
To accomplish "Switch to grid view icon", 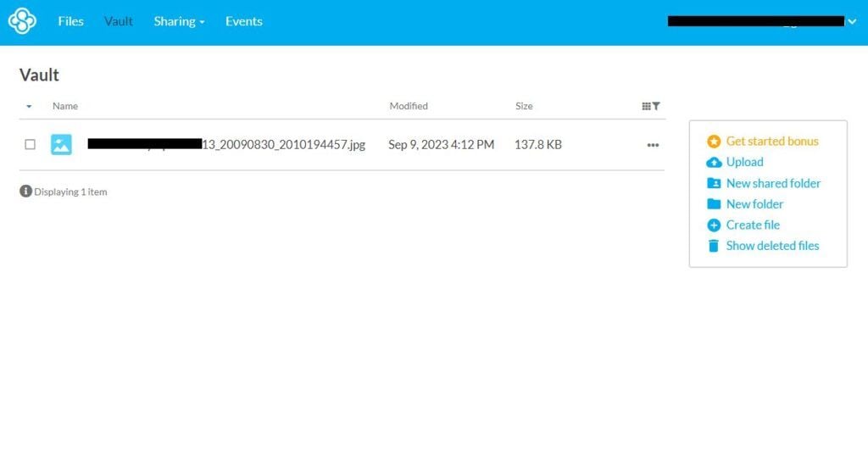I will (646, 106).
